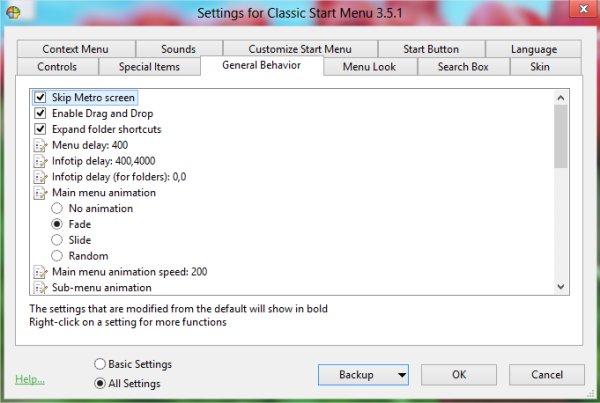Viewport: 600px width, 403px height.
Task: Open the Customize Start Menu tab
Action: coord(300,49)
